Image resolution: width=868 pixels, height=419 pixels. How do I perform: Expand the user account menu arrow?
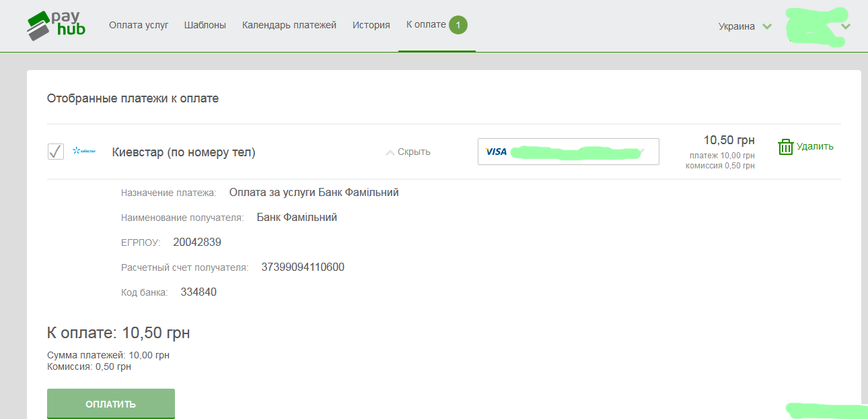coord(846,26)
